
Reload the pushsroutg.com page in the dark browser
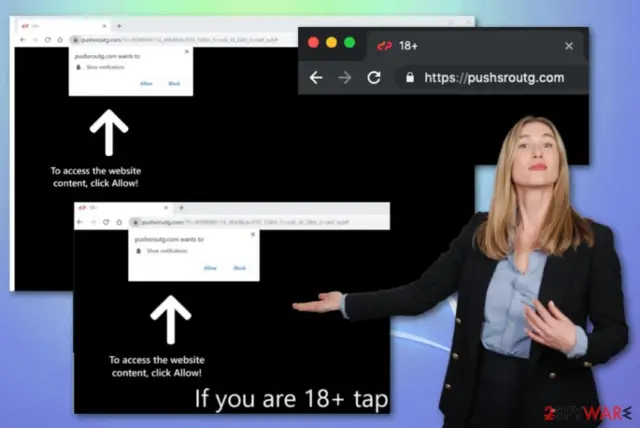(374, 78)
